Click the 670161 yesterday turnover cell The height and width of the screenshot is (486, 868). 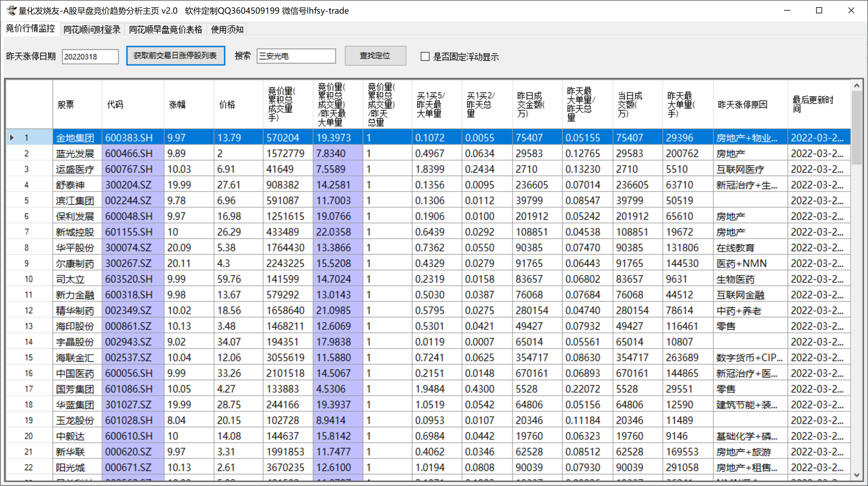(537, 373)
